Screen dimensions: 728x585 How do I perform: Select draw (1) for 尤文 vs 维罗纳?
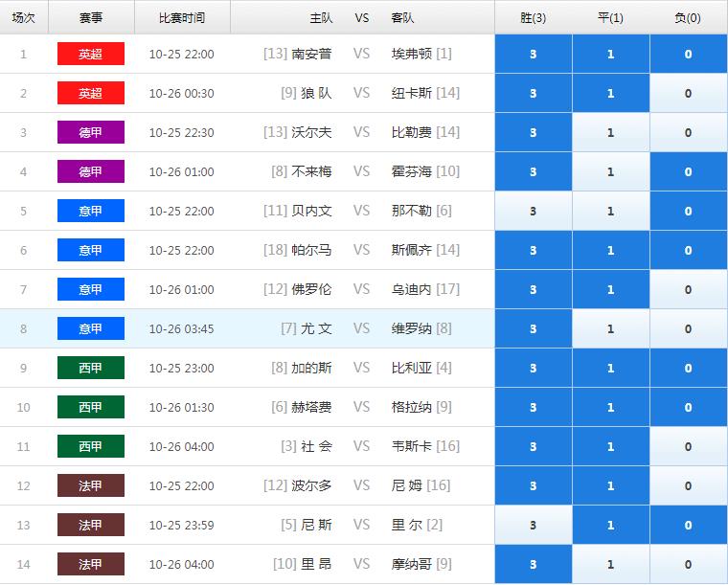pyautogui.click(x=610, y=329)
